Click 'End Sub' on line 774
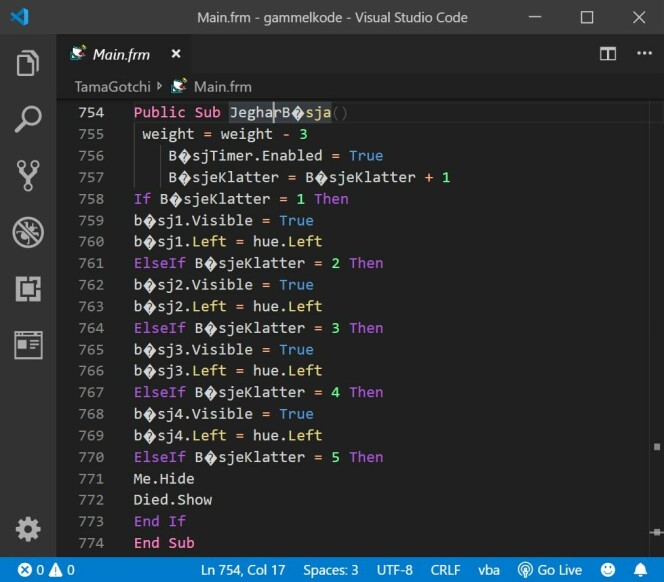Viewport: 664px width, 582px height. click(x=164, y=543)
